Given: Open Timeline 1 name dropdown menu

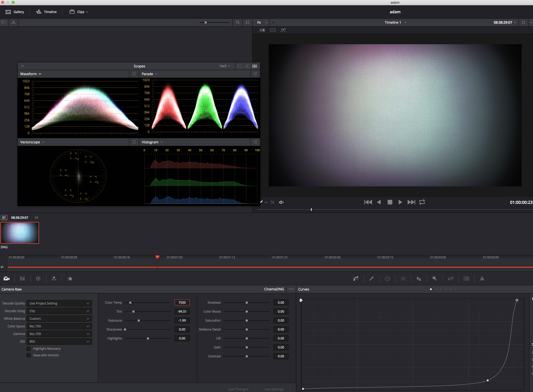Looking at the screenshot, I should point(396,22).
